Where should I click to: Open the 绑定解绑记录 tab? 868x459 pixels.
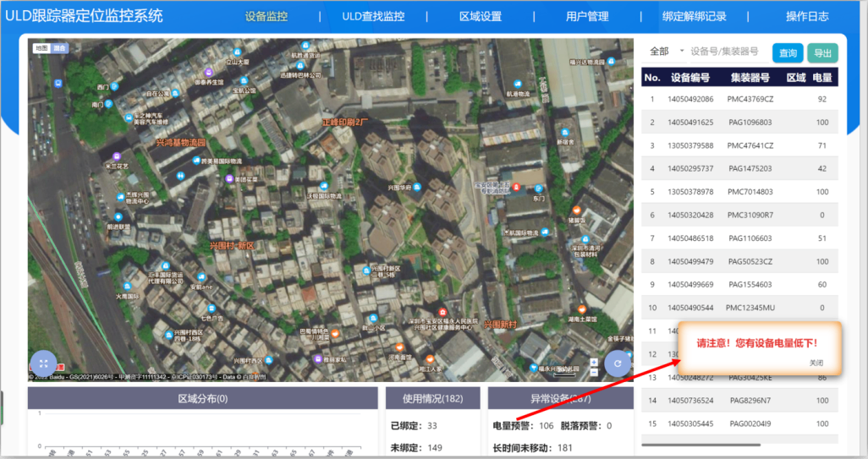(695, 17)
